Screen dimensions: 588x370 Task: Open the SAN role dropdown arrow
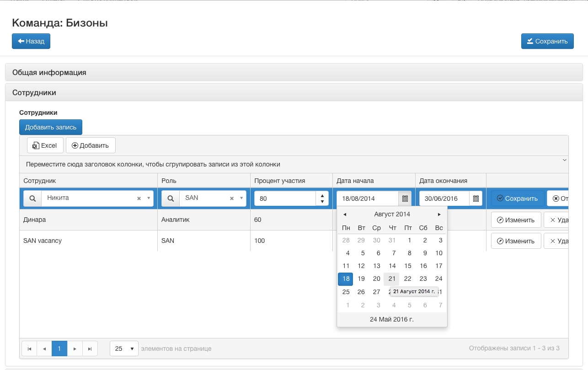click(241, 198)
